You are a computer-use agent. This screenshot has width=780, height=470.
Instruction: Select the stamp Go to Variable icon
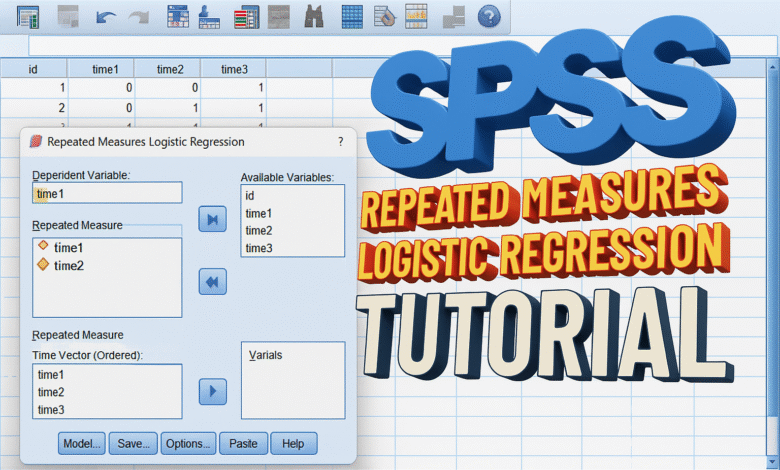(209, 17)
